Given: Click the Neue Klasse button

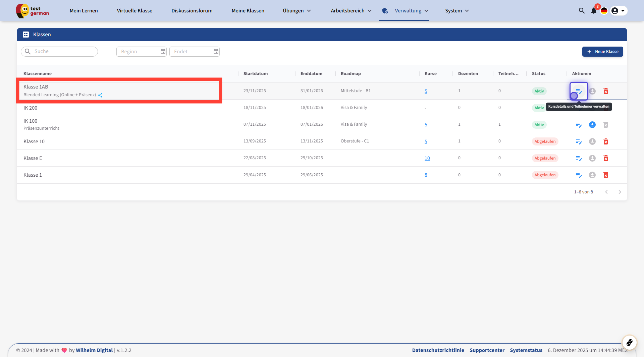Looking at the screenshot, I should (x=602, y=52).
